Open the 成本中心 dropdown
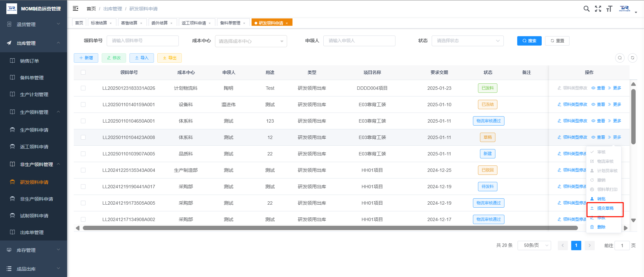The width and height of the screenshot is (644, 277). (251, 41)
